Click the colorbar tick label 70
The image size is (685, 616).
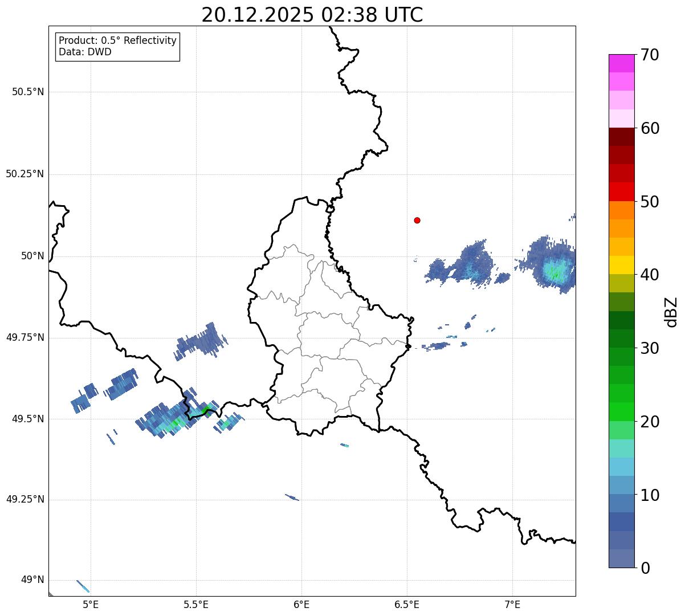coord(650,55)
